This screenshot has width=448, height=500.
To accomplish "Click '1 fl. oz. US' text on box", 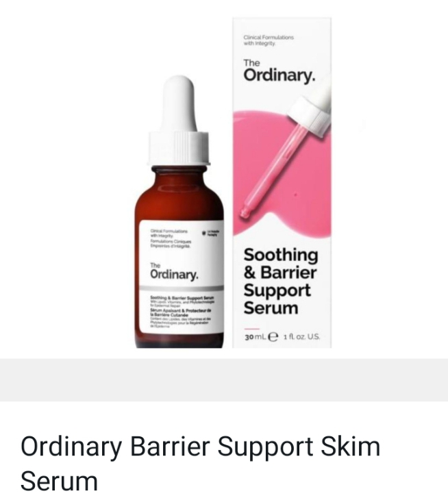I will point(301,337).
